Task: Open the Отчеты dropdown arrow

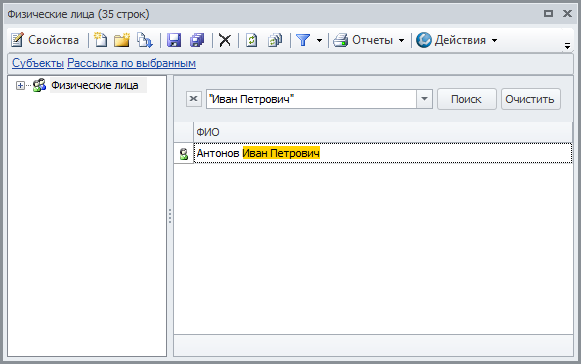Action: pyautogui.click(x=401, y=40)
